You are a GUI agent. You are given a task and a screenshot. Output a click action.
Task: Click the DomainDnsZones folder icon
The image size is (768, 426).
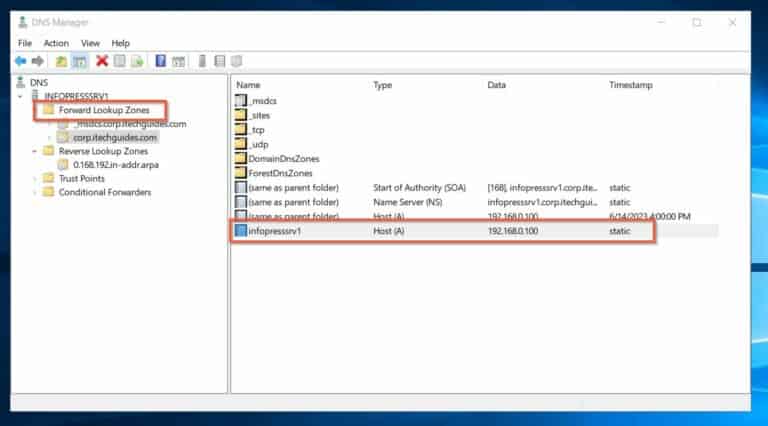pyautogui.click(x=240, y=158)
